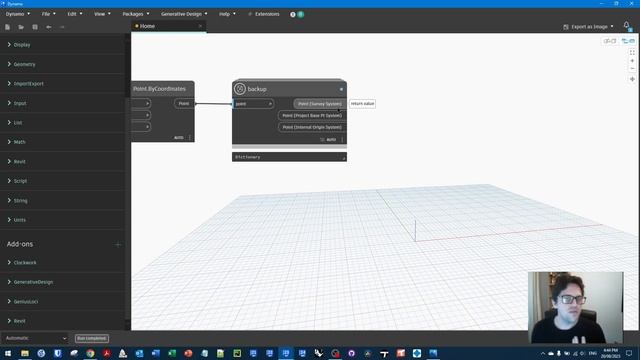Click Point (Project Base Pt System) output port
Image resolution: width=640 pixels, height=360 pixels.
(312, 116)
